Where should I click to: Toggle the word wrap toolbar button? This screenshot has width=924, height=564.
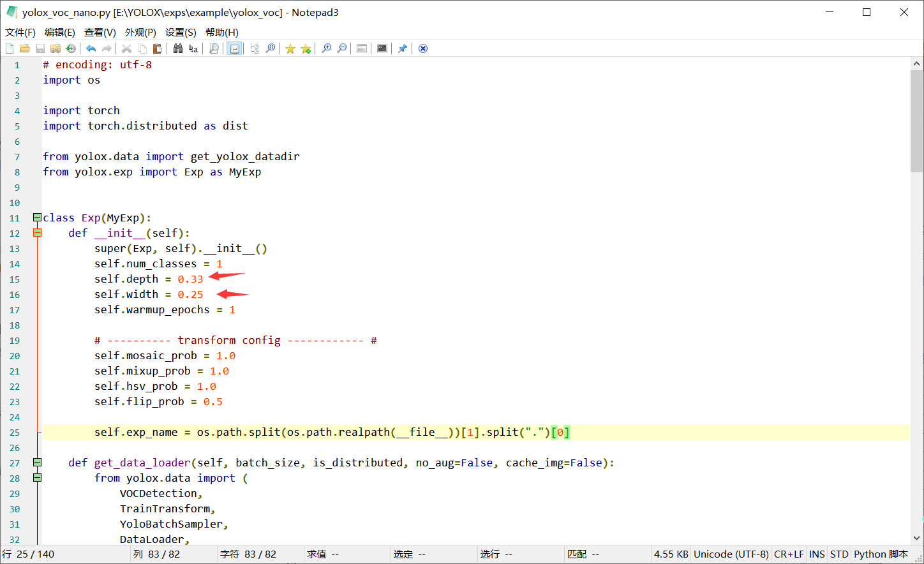235,48
